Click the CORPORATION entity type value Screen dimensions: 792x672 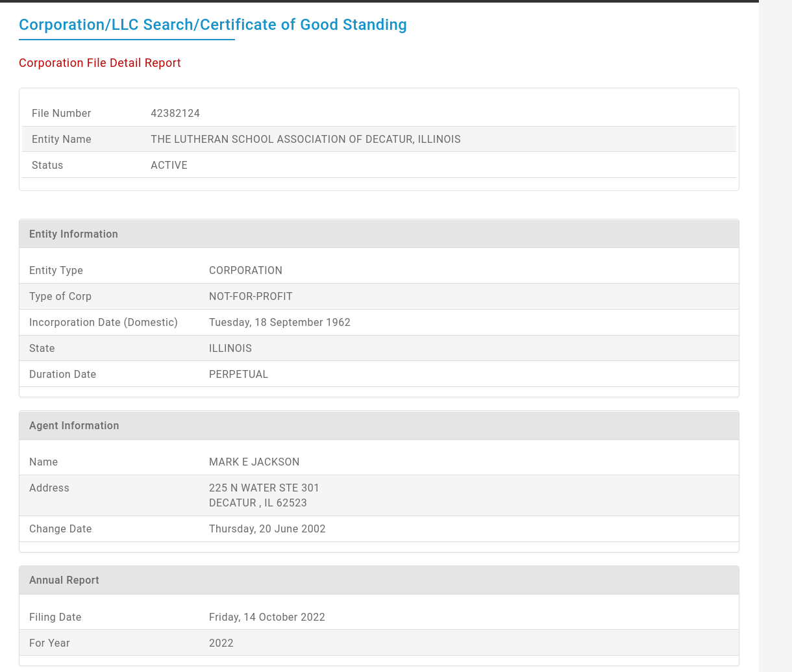pos(245,270)
